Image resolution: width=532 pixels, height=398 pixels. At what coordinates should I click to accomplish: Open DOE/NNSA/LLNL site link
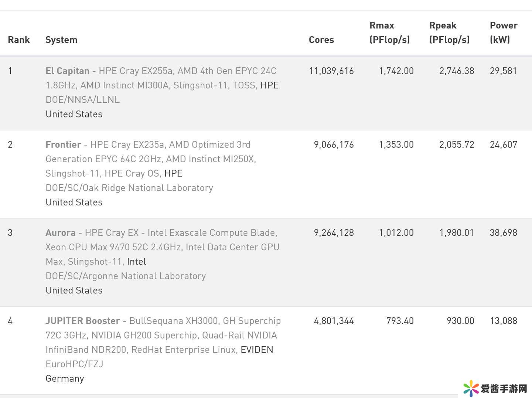[x=82, y=100]
